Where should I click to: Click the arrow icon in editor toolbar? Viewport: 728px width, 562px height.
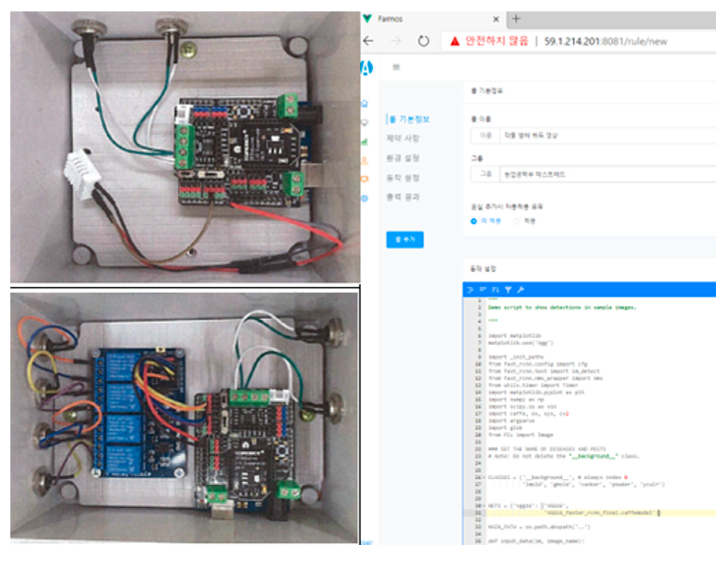point(470,290)
